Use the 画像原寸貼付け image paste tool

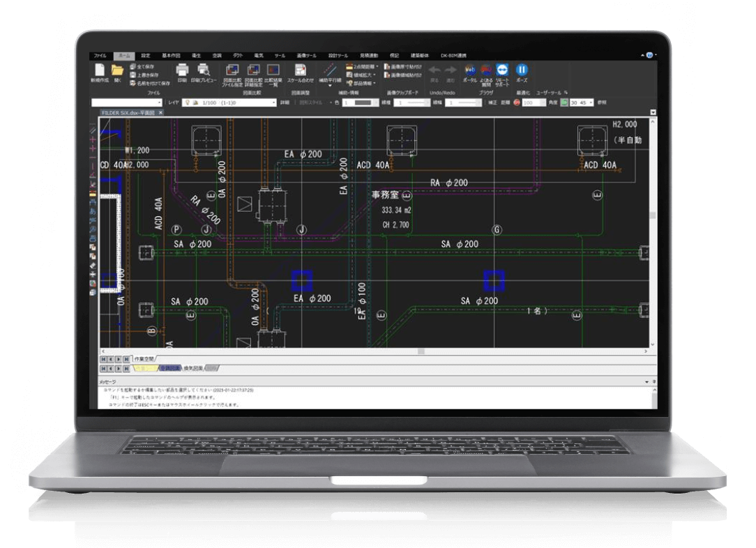[x=403, y=66]
